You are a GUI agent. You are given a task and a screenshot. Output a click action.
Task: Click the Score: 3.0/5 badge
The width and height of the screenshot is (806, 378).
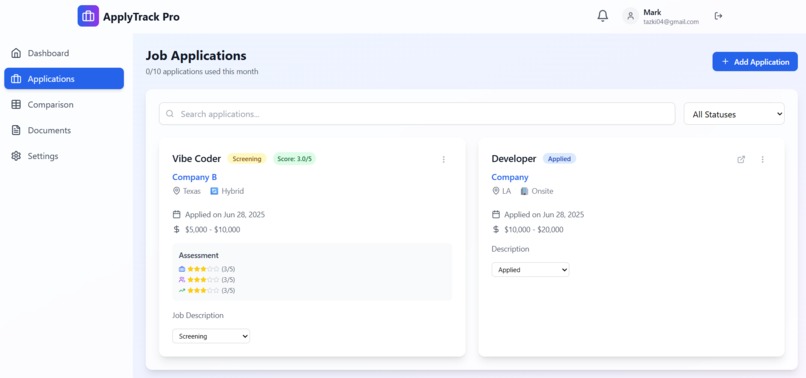pyautogui.click(x=295, y=159)
